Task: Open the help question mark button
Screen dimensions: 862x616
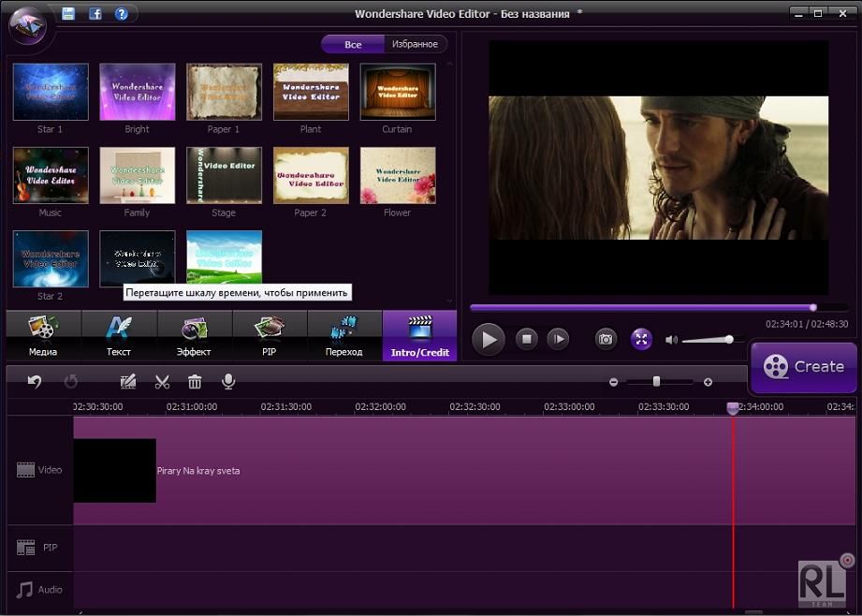Action: click(120, 13)
